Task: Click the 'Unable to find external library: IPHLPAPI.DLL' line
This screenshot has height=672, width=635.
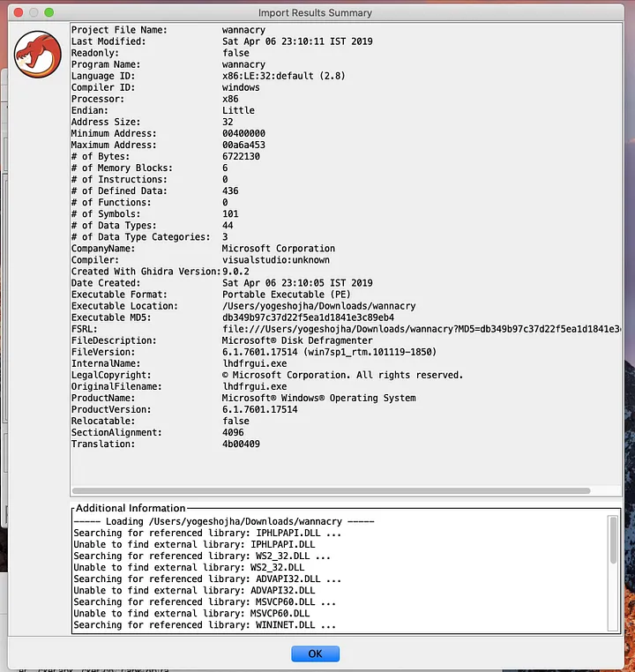Action: click(194, 544)
